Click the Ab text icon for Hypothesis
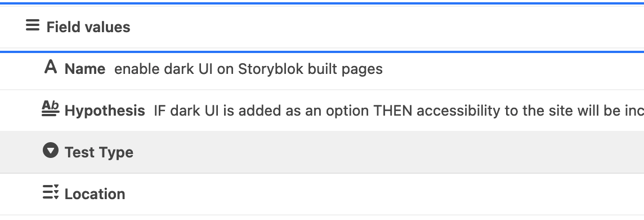 (51, 108)
